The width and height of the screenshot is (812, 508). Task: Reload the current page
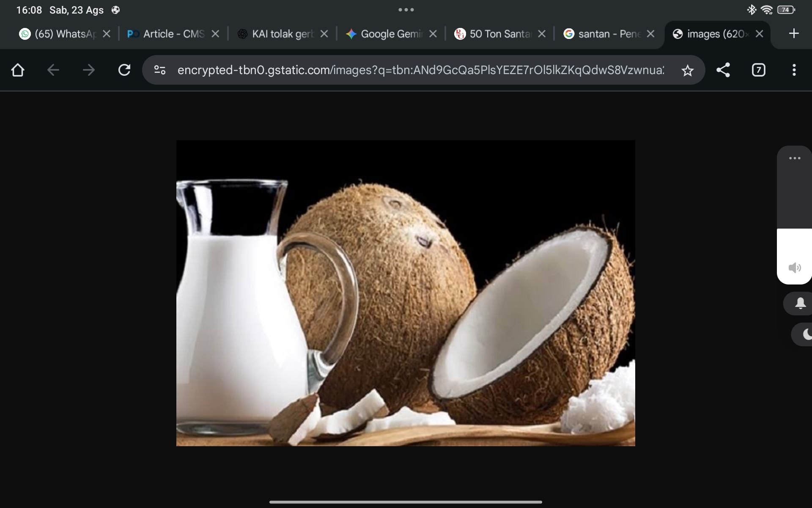pyautogui.click(x=124, y=70)
